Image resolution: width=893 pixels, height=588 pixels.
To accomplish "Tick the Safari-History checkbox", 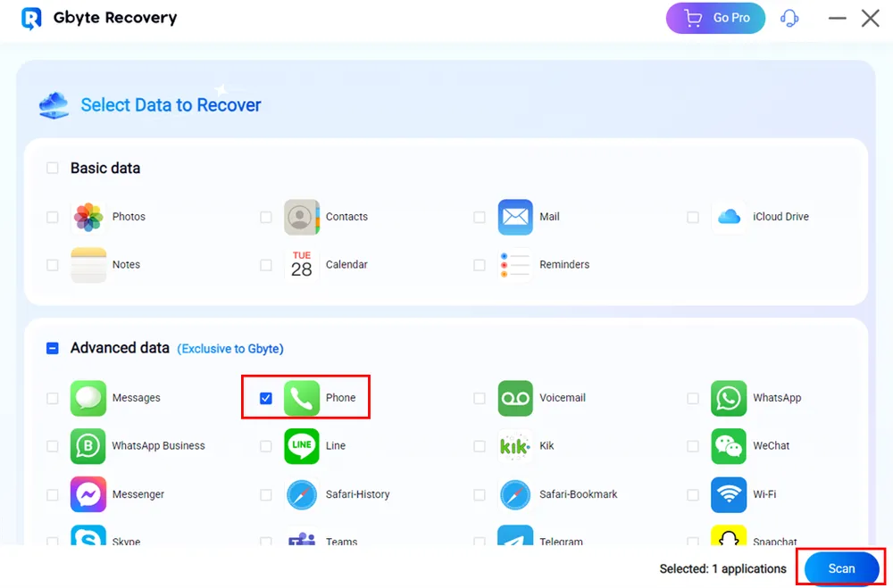I will coord(266,494).
